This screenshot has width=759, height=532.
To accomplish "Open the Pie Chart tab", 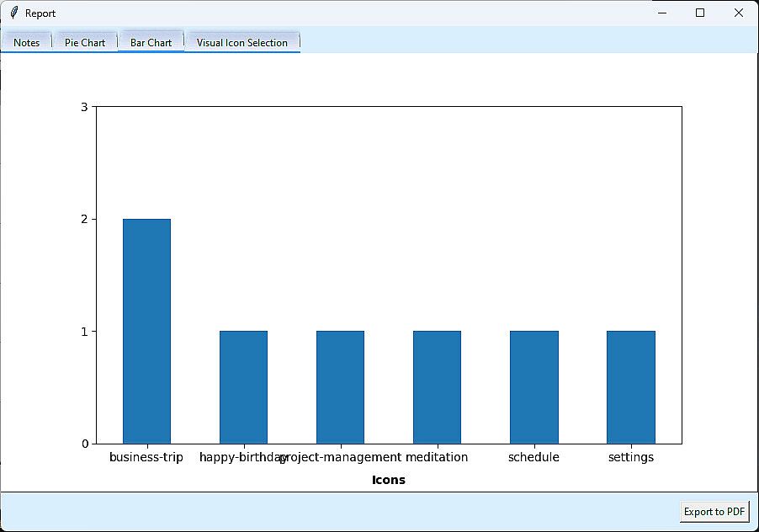I will (x=85, y=42).
